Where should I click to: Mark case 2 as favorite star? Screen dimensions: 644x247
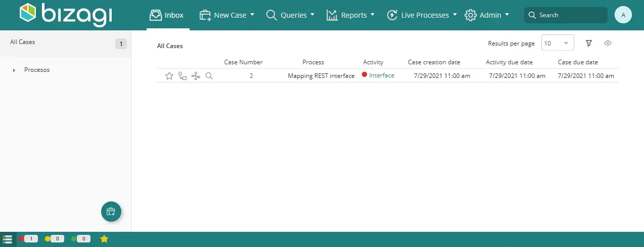coord(169,76)
